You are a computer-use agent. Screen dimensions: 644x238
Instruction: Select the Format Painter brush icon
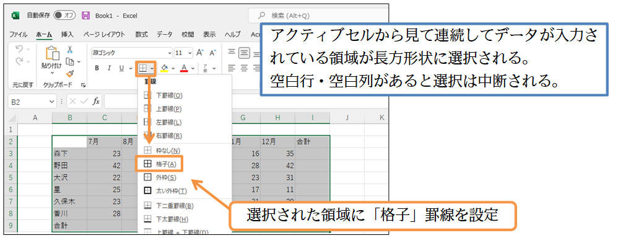click(x=70, y=73)
